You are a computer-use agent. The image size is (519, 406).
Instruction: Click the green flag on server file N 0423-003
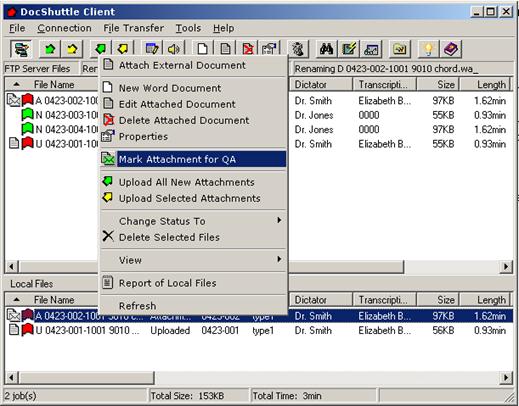click(28, 115)
